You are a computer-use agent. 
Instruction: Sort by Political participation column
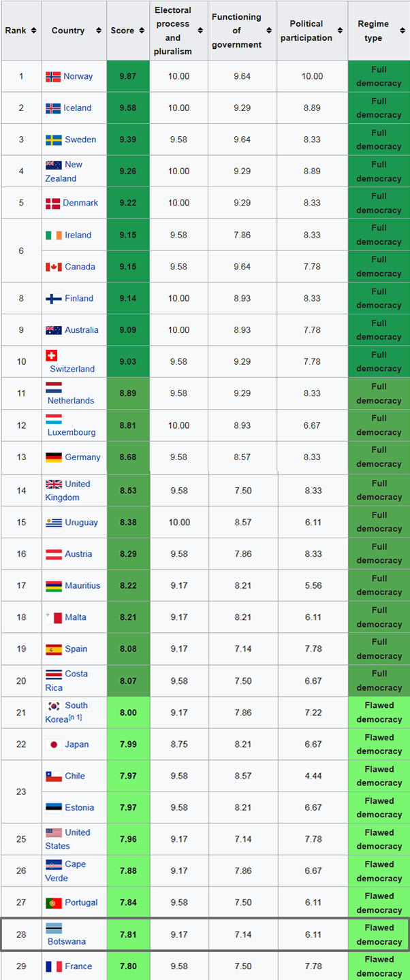pos(340,31)
